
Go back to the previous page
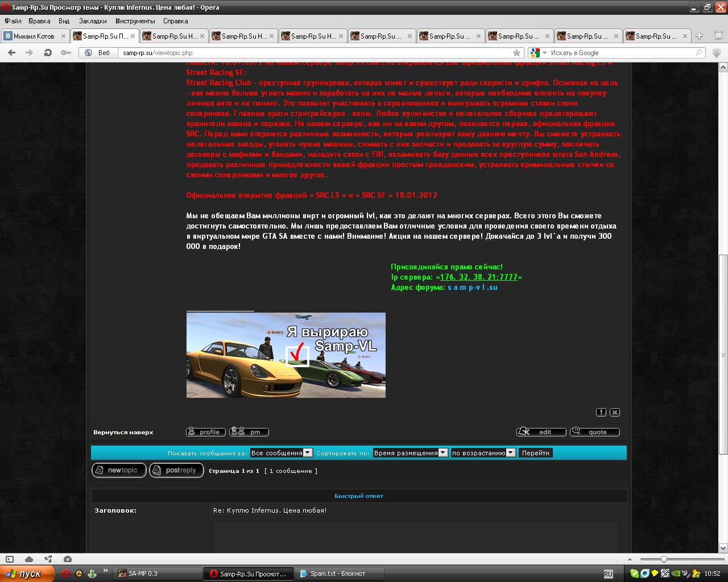[11, 53]
